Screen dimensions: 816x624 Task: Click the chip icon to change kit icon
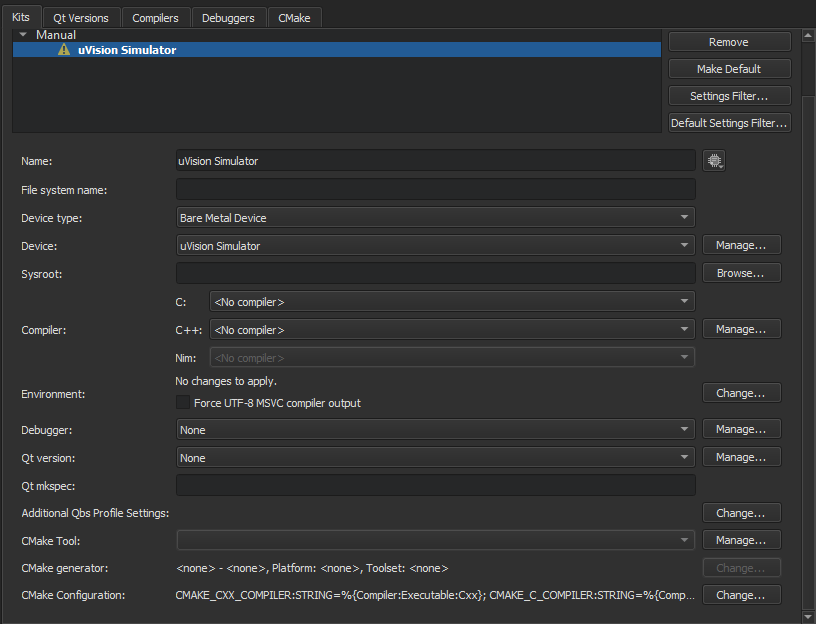point(713,160)
